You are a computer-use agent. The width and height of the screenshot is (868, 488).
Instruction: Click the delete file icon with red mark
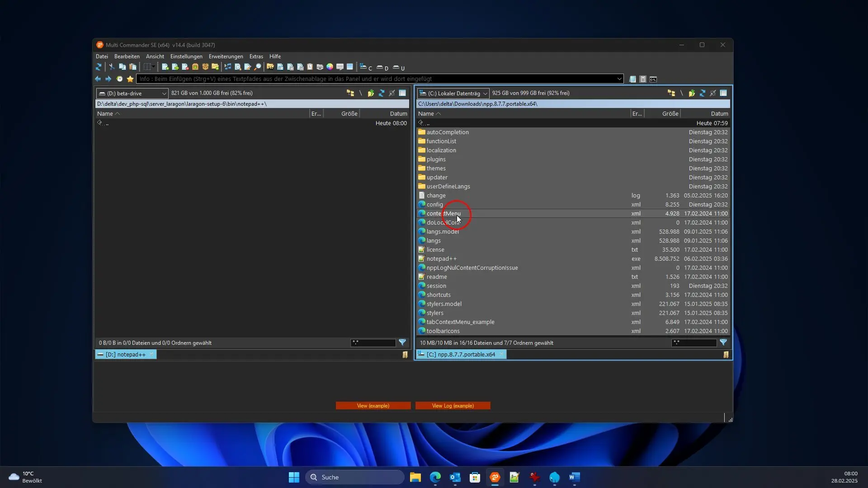[x=185, y=67]
